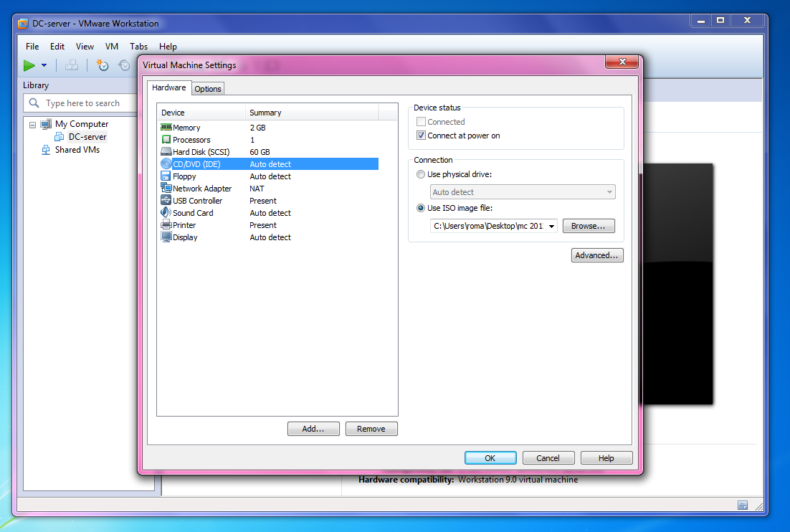Select Use physical drive radio button

[421, 174]
